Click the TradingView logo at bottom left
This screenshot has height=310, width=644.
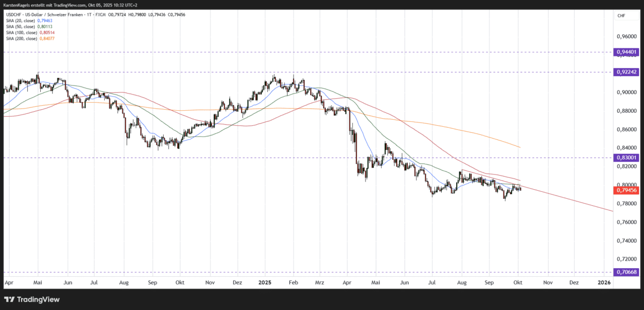[x=31, y=299]
